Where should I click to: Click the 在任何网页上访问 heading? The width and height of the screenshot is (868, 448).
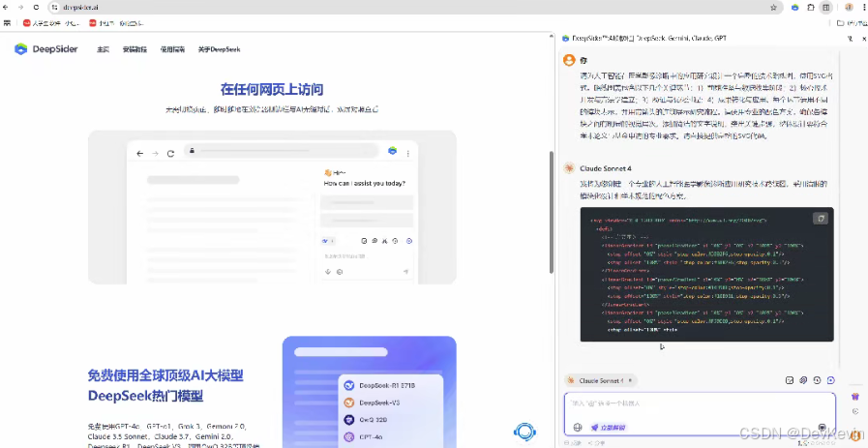(x=272, y=89)
